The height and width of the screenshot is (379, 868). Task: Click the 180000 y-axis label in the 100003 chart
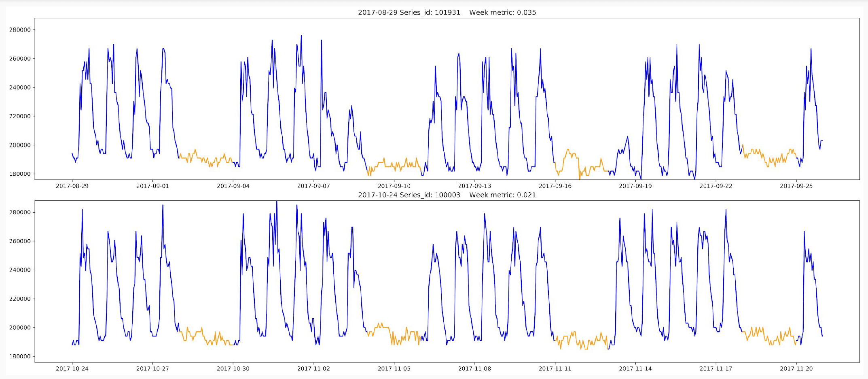20,356
